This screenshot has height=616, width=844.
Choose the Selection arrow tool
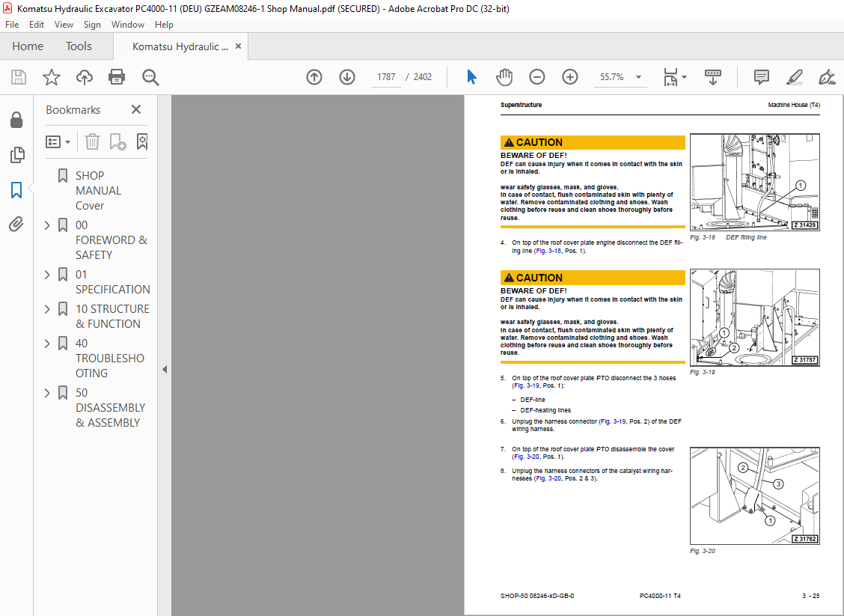pyautogui.click(x=471, y=77)
